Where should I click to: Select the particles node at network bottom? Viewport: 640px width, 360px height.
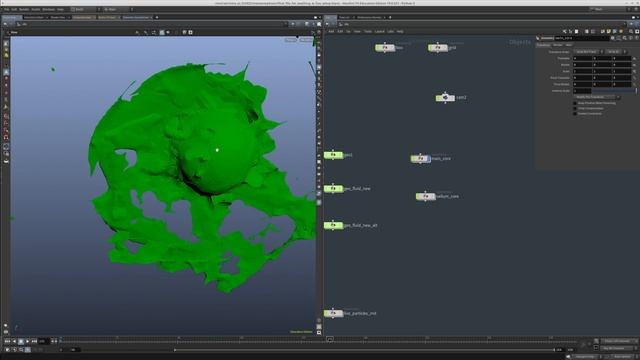(333, 313)
